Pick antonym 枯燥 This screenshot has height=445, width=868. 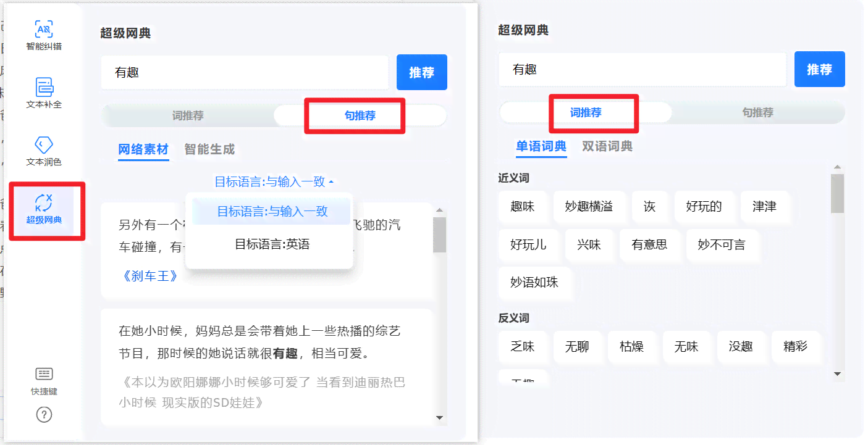pyautogui.click(x=632, y=347)
